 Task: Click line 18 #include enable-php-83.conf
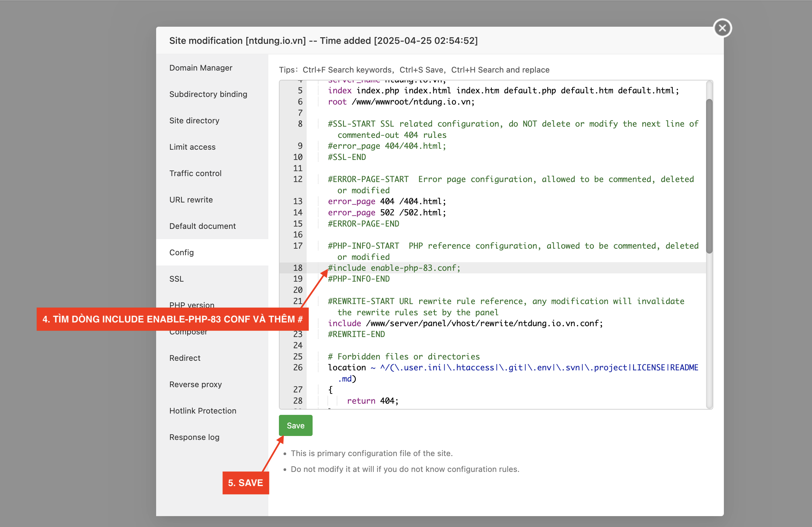(394, 268)
